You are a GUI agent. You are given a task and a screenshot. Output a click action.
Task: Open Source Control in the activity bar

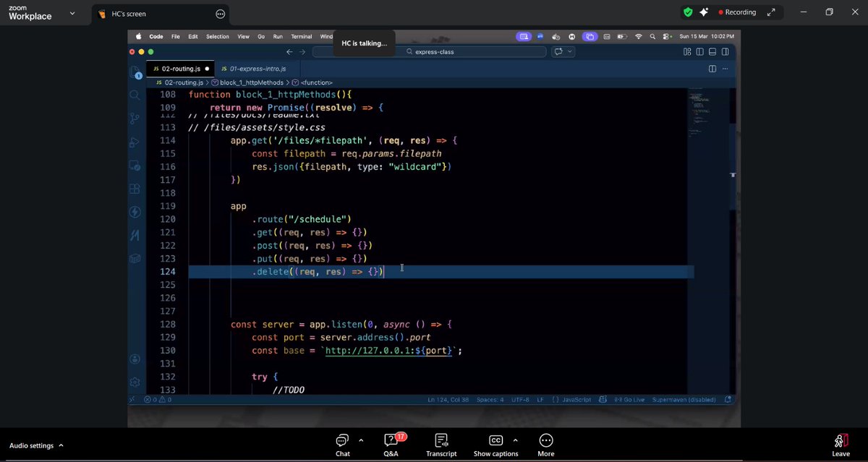point(135,118)
